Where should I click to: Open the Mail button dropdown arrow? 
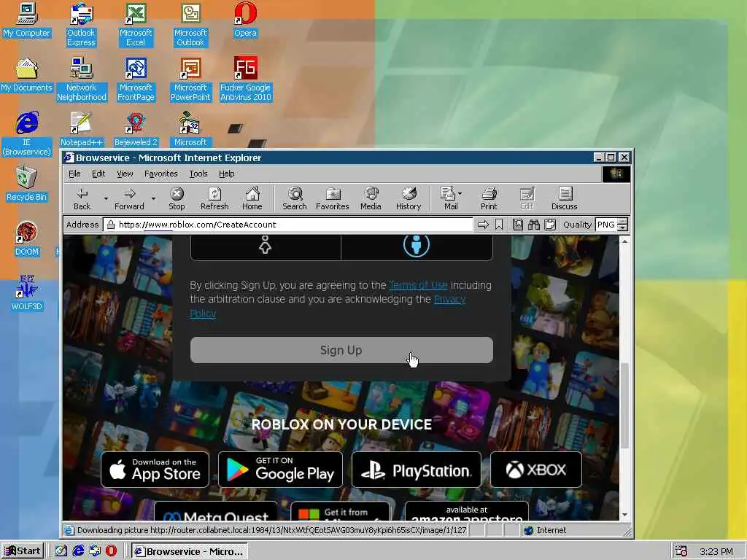point(460,194)
